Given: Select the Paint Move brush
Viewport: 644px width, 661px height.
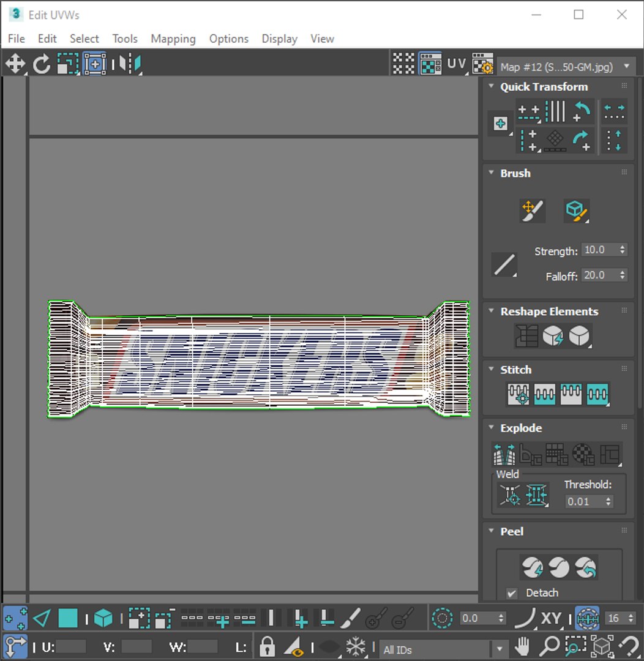Looking at the screenshot, I should click(x=532, y=211).
